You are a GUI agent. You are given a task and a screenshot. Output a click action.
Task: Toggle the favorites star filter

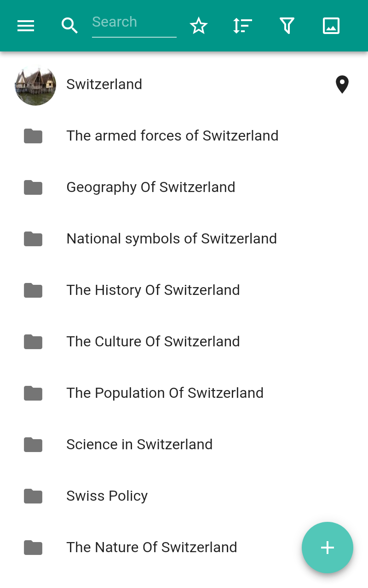click(x=199, y=26)
